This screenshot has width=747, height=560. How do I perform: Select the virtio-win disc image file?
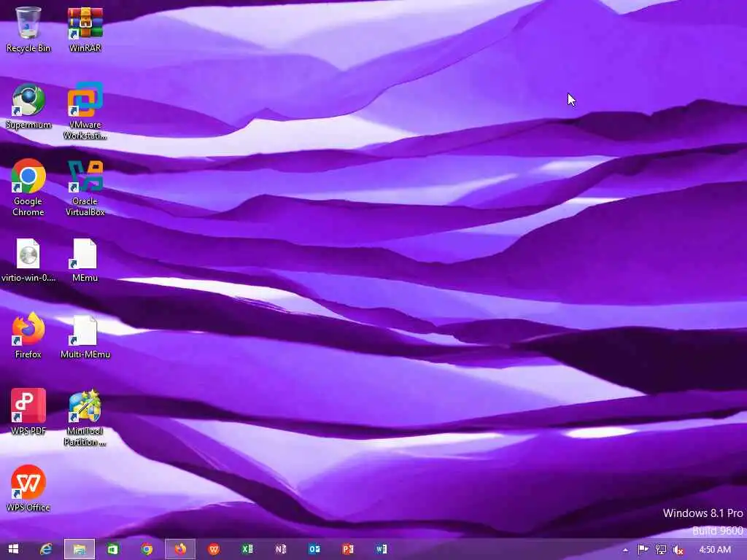click(28, 260)
